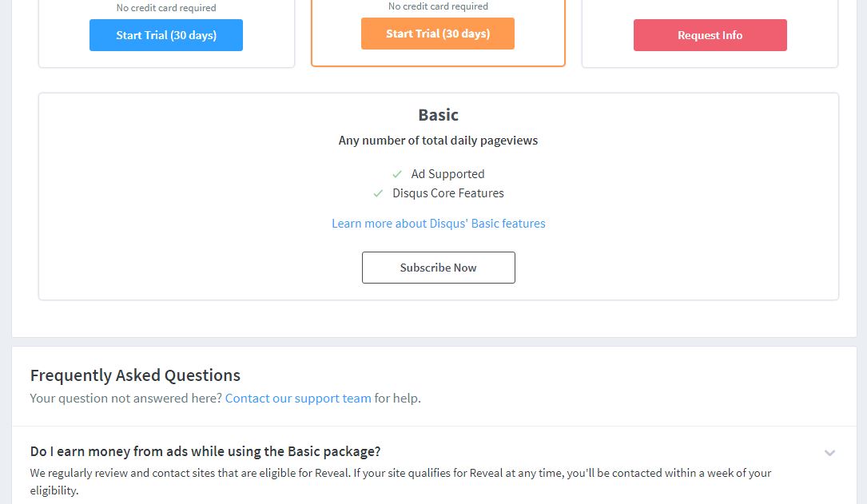Viewport: 867px width, 504px height.
Task: Start the 30-day trial with the blue button
Action: (165, 35)
